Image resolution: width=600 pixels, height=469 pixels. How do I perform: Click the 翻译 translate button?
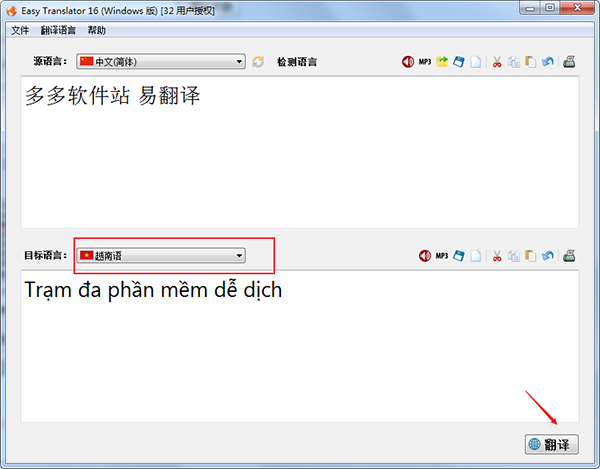pos(551,445)
